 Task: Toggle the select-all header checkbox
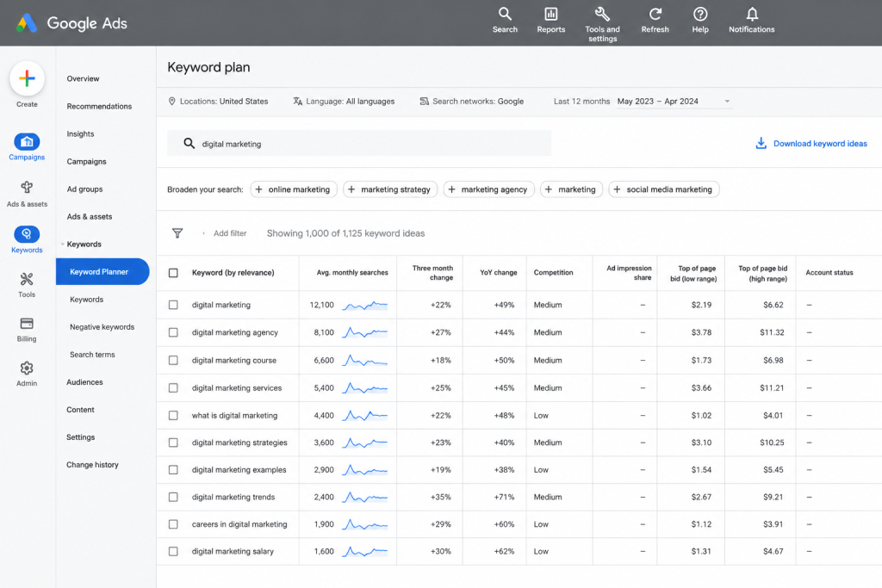173,273
